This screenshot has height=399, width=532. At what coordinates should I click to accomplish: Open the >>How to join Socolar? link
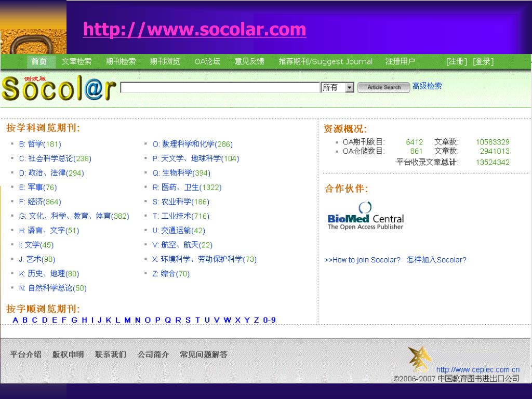coord(362,260)
